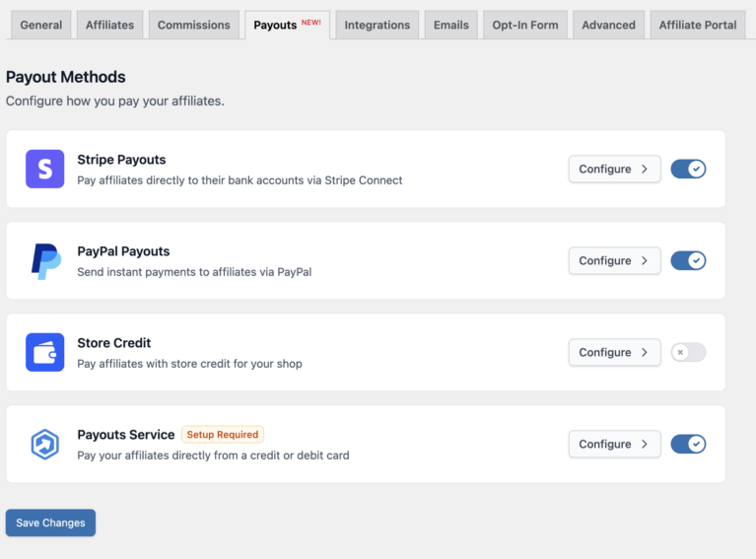Disable the Stripe Payouts toggle
756x559 pixels.
point(688,169)
